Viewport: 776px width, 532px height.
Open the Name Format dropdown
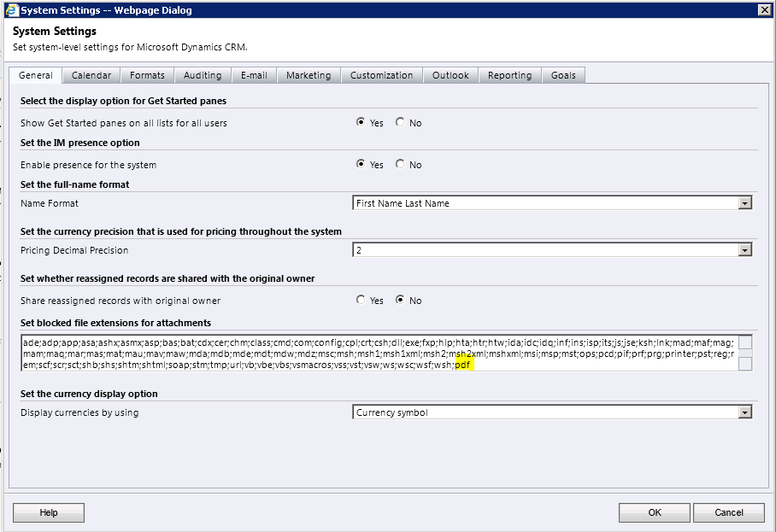point(744,203)
